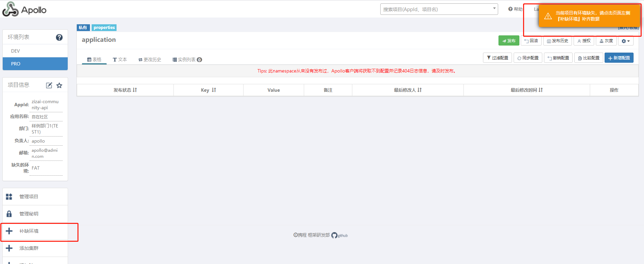Click the 管理秘钥 lock icon
The width and height of the screenshot is (644, 264).
tap(9, 214)
